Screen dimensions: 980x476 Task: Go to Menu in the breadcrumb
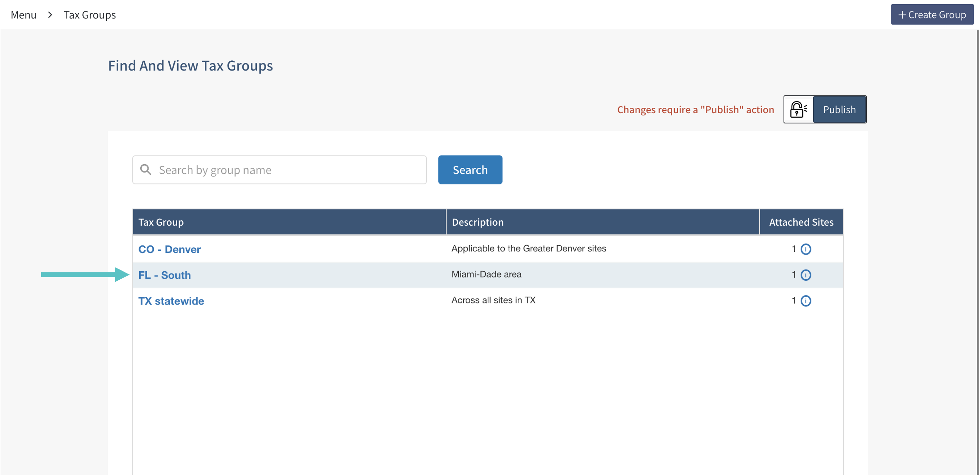coord(24,15)
